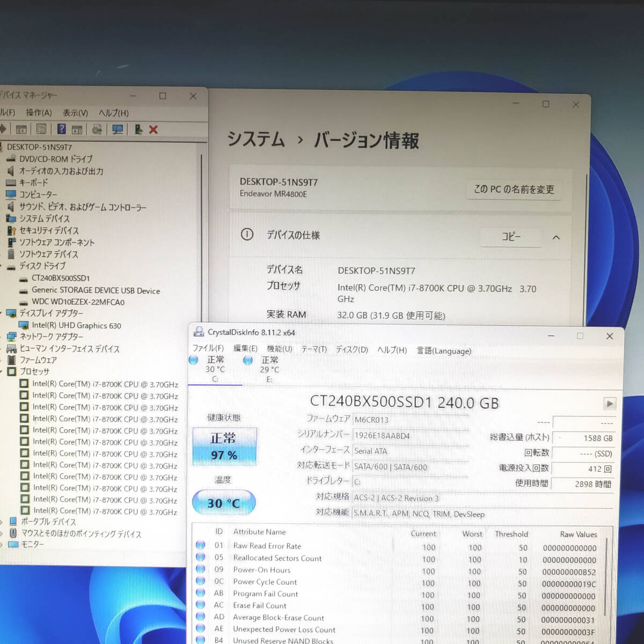Select WDC WD10EZEX-22MFCA0 disk drive
Viewport: 644px width, 644px height.
(x=78, y=302)
